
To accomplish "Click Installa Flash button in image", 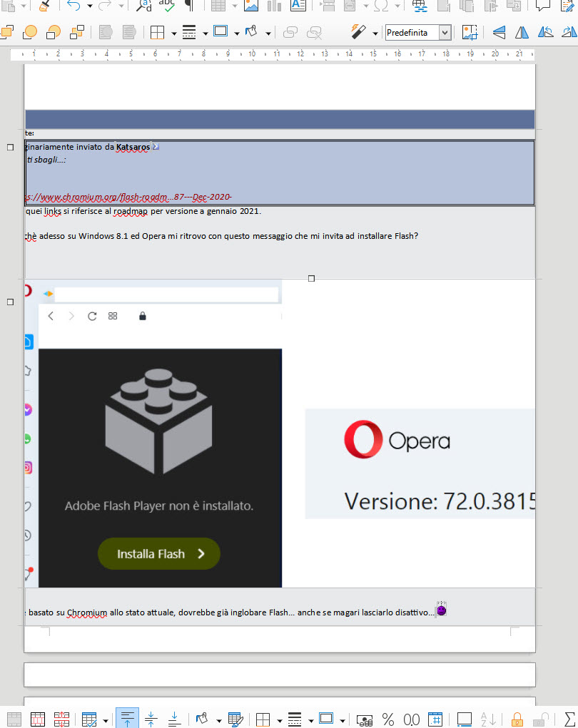I will coord(159,554).
